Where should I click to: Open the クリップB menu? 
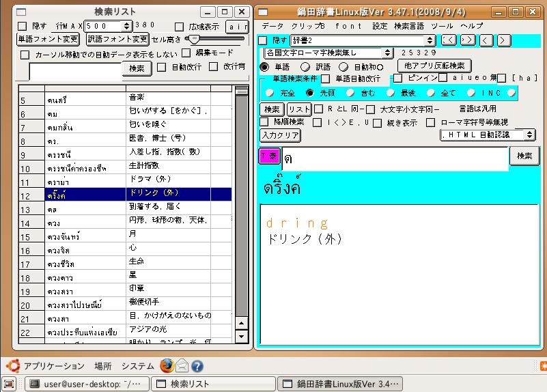(x=308, y=26)
